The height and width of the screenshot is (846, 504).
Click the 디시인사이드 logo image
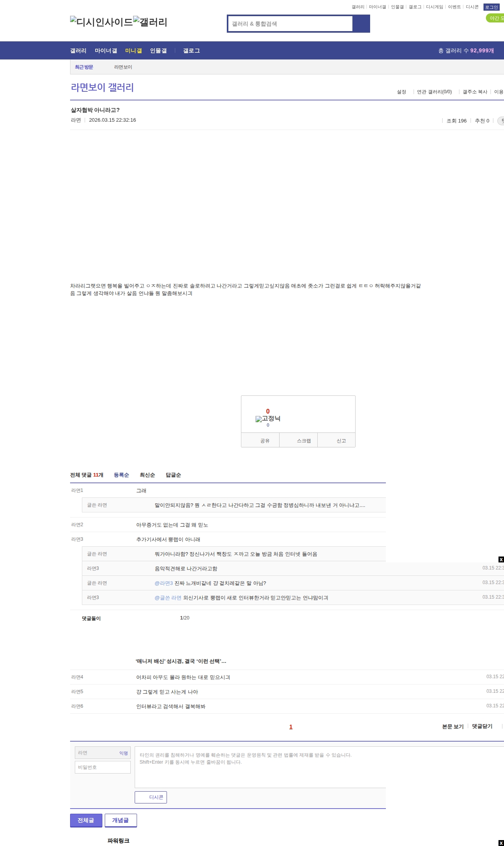(x=102, y=22)
